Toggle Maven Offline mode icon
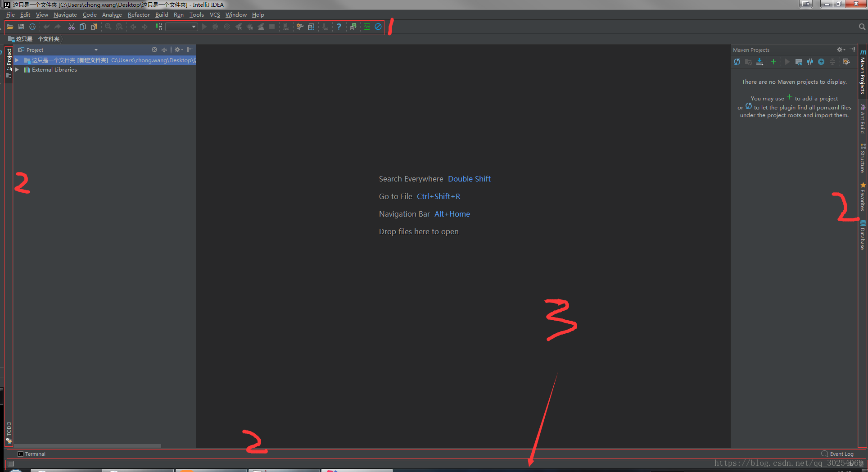The image size is (868, 472). coord(810,62)
